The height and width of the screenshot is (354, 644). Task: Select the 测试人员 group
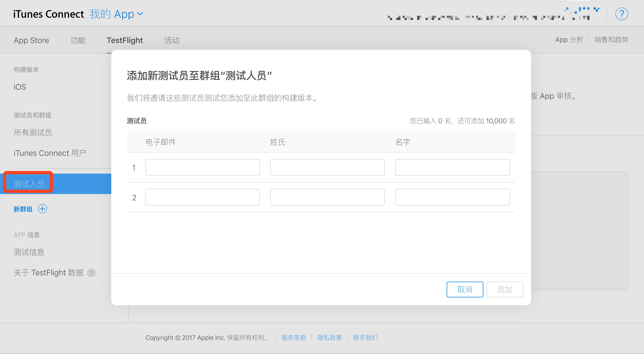(56, 184)
